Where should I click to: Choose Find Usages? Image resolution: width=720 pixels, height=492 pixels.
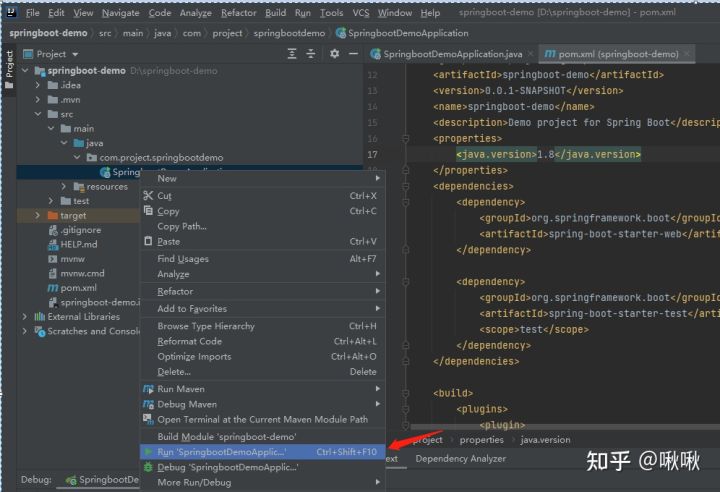pos(262,259)
